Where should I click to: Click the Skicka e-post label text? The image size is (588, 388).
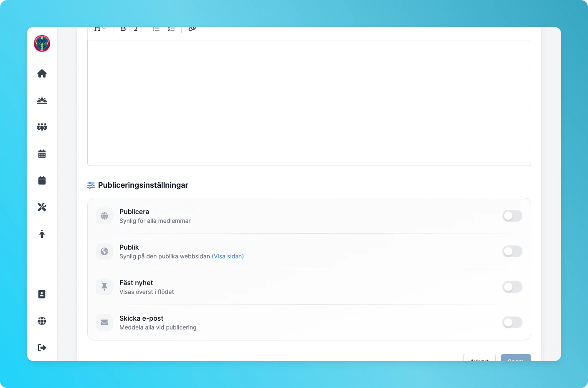tap(141, 318)
